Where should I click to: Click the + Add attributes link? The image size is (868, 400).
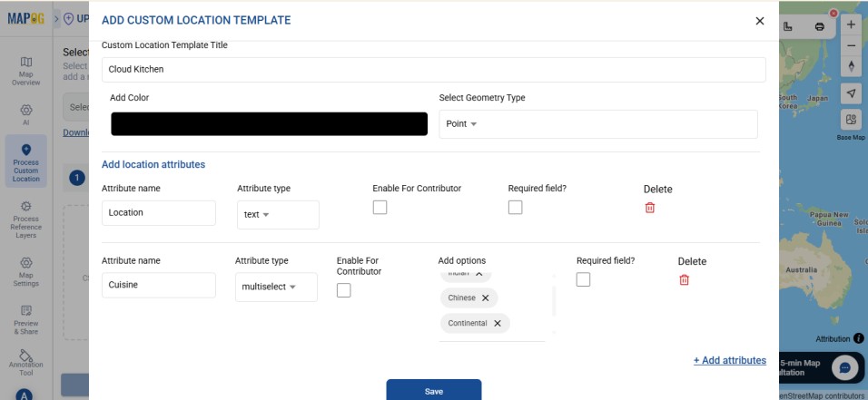(x=730, y=360)
